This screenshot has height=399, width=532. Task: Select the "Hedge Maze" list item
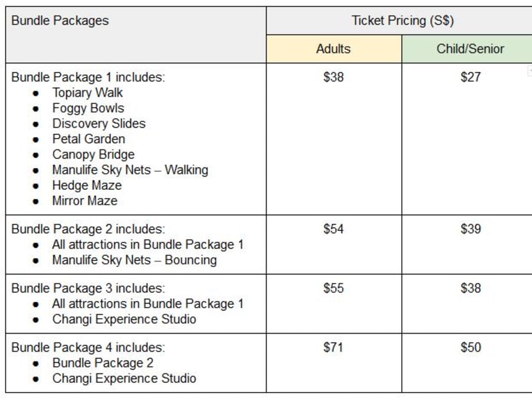(87, 185)
